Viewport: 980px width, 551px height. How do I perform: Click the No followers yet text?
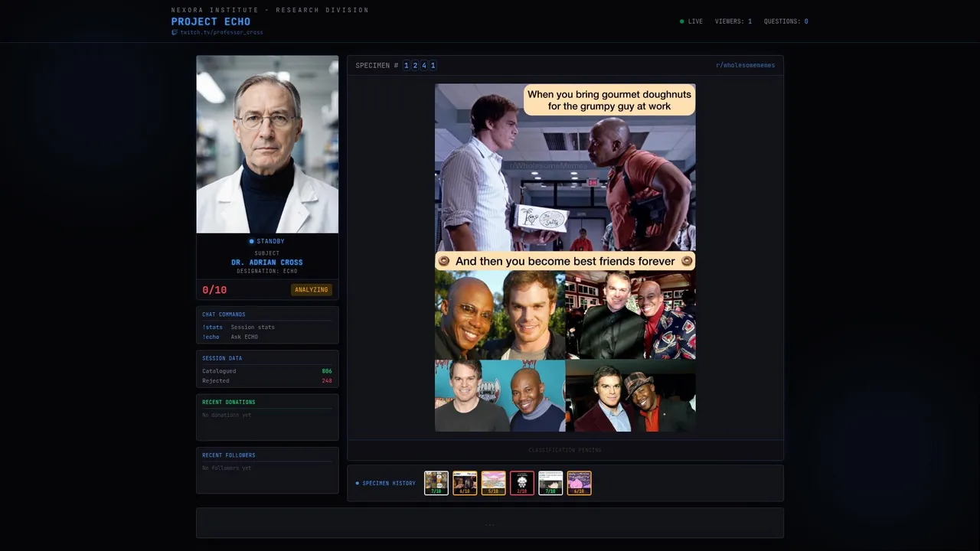227,468
